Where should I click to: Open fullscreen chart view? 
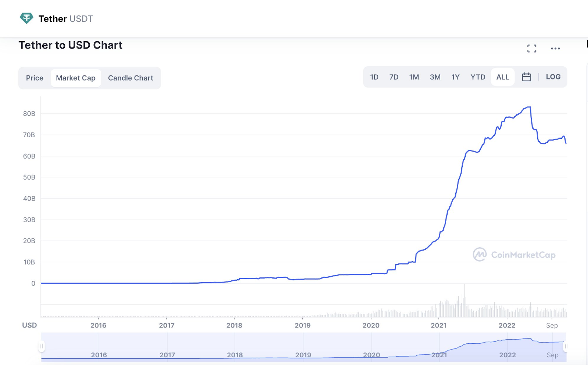pos(532,48)
